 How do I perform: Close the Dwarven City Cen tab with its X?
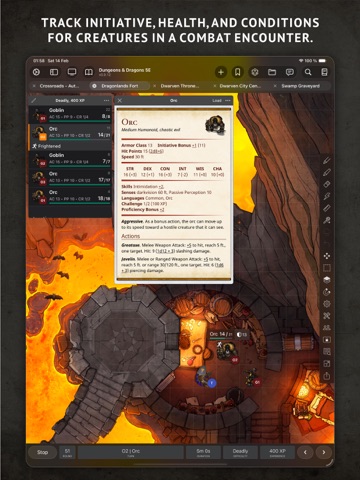point(215,86)
